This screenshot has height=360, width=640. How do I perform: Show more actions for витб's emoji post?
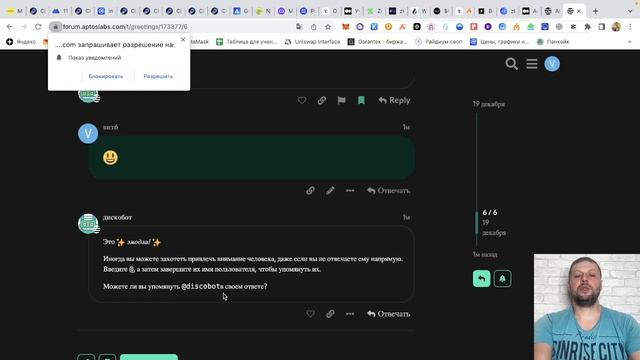350,191
